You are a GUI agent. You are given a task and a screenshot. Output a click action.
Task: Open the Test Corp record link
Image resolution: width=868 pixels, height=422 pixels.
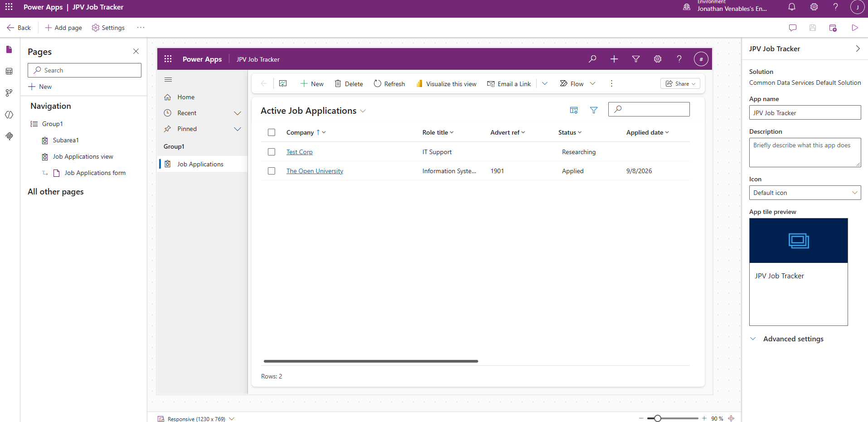pyautogui.click(x=300, y=152)
